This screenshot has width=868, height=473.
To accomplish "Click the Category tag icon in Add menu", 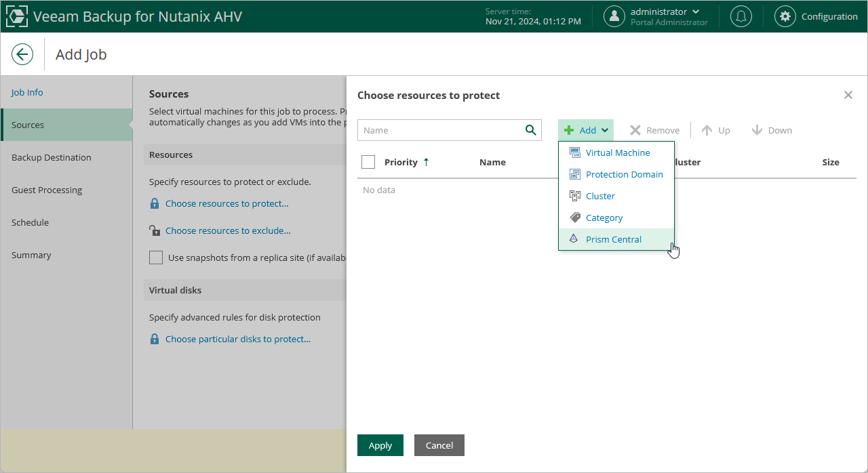I will (x=575, y=218).
